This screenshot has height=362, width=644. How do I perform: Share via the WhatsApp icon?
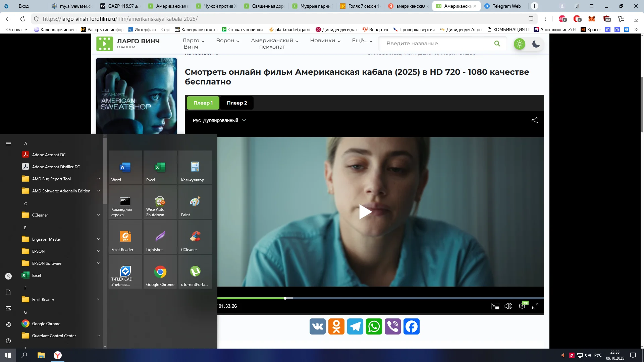[x=374, y=326]
